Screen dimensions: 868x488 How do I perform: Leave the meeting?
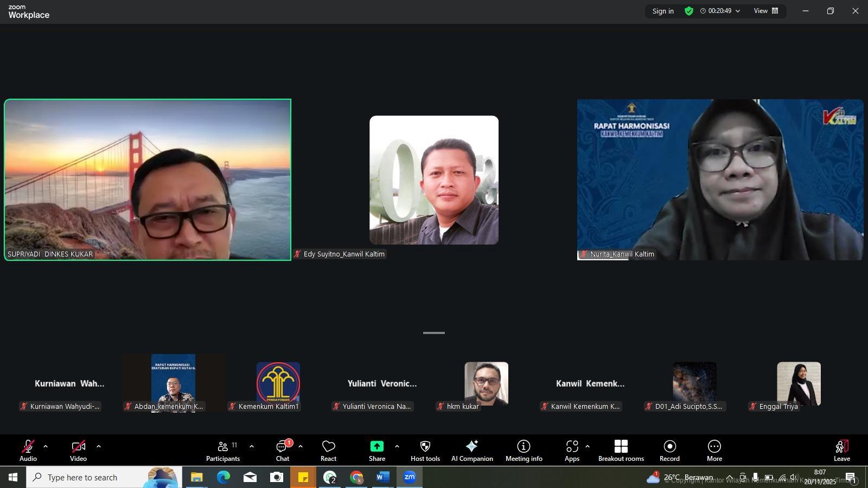tap(841, 451)
